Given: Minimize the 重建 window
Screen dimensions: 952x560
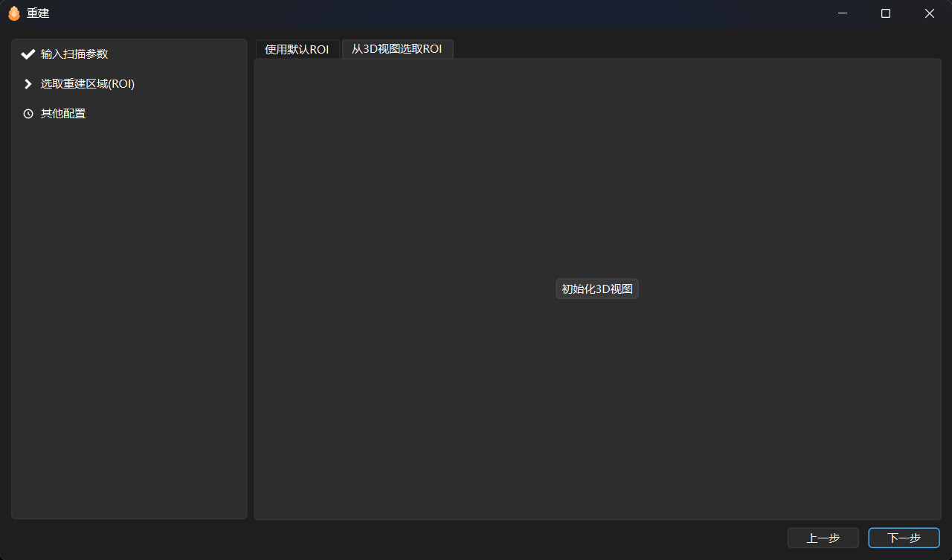Looking at the screenshot, I should pyautogui.click(x=843, y=13).
